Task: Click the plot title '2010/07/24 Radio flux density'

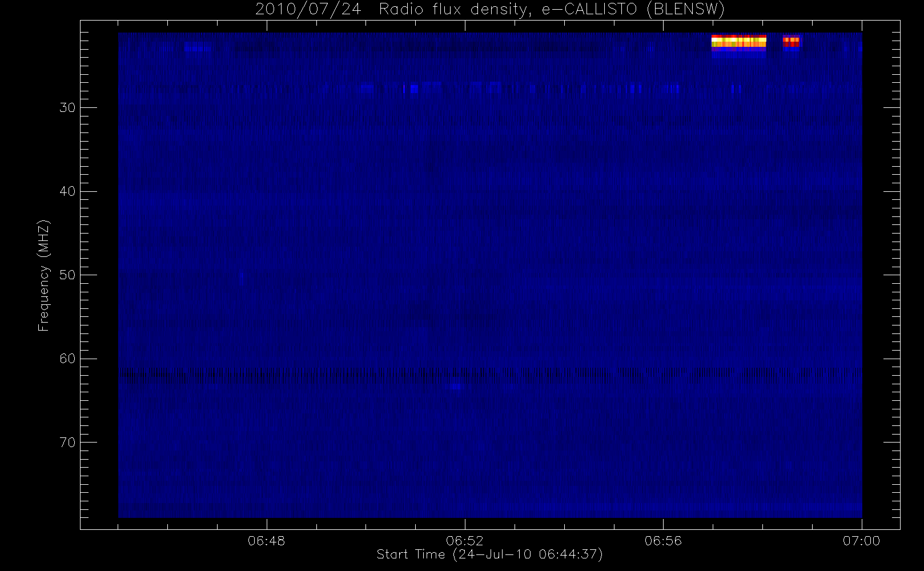Action: point(489,9)
